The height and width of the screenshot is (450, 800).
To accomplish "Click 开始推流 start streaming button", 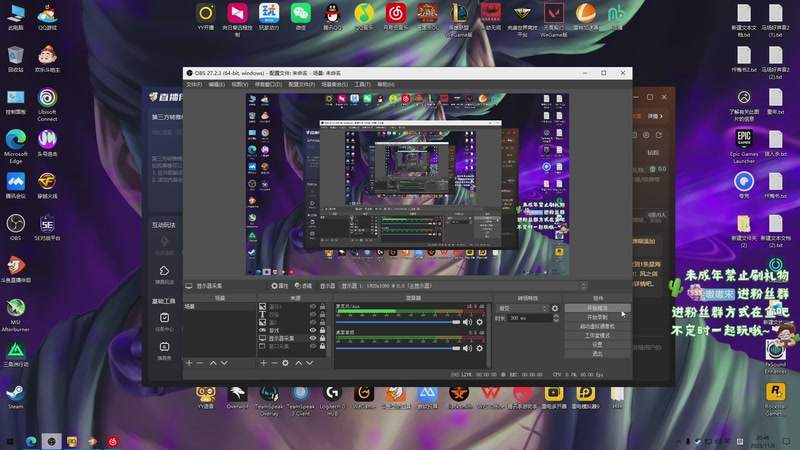I will 597,308.
